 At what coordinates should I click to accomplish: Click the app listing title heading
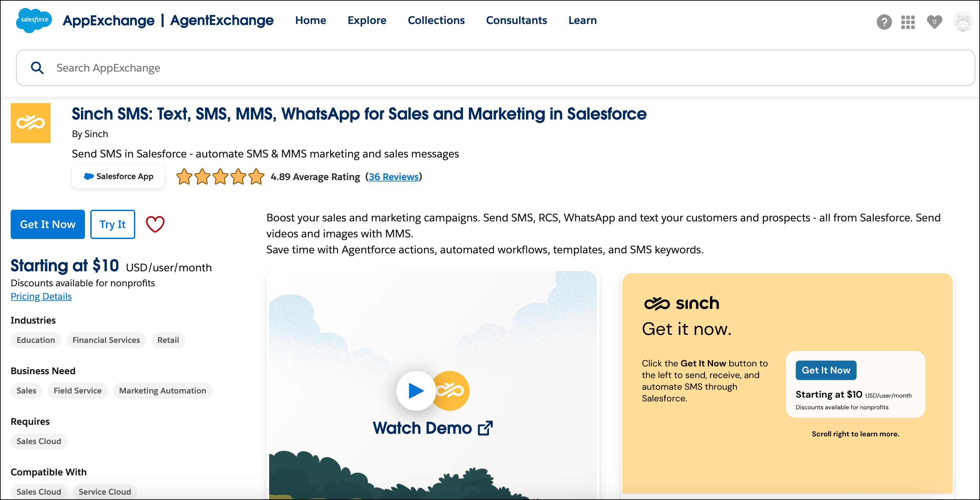pyautogui.click(x=359, y=114)
